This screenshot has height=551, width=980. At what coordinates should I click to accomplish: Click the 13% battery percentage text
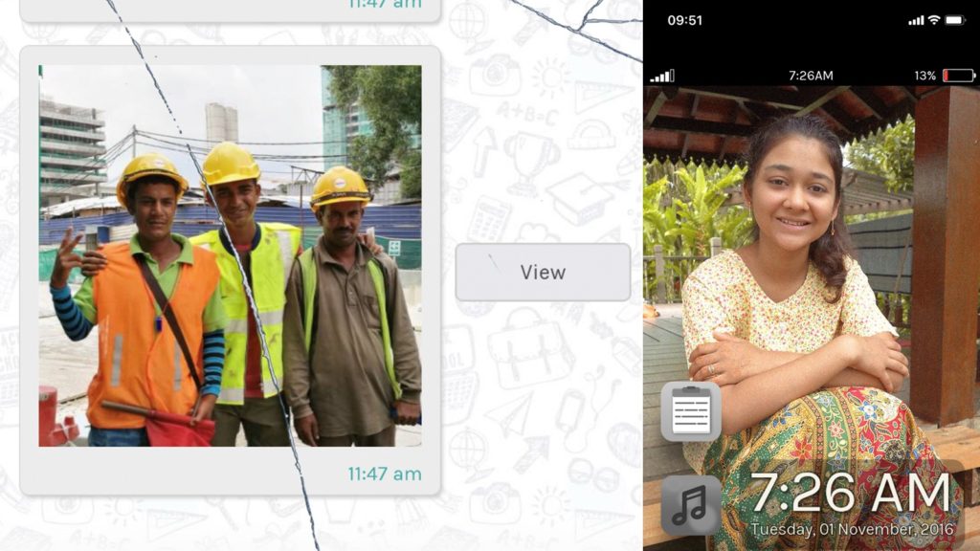pyautogui.click(x=925, y=76)
